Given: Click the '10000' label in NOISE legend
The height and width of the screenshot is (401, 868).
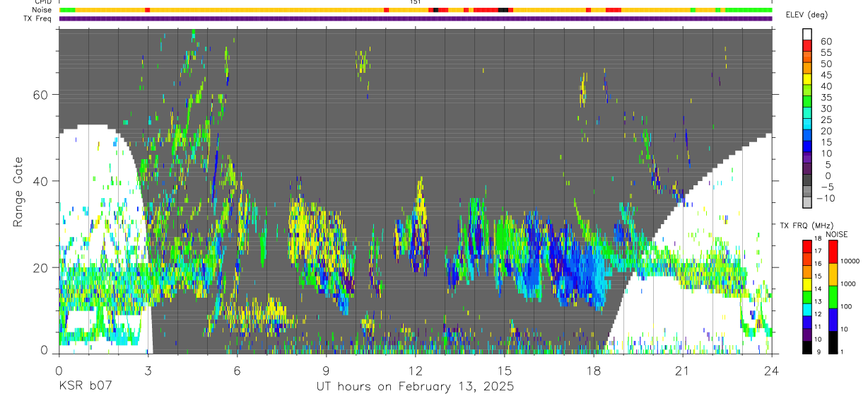Looking at the screenshot, I should pyautogui.click(x=850, y=261).
